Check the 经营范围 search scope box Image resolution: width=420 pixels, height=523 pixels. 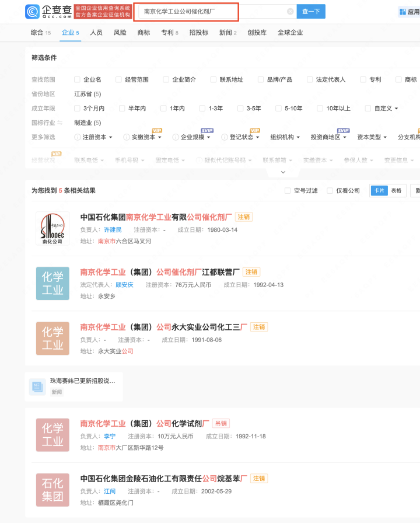point(118,79)
